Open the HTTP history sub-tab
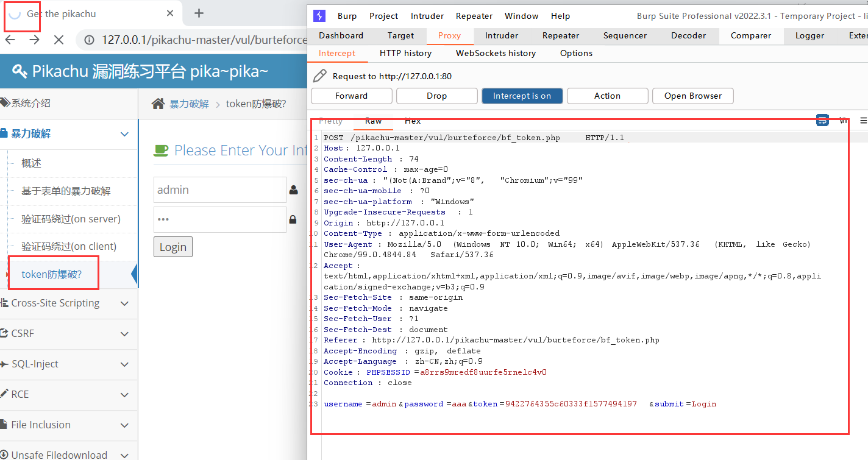This screenshot has width=868, height=460. (405, 54)
